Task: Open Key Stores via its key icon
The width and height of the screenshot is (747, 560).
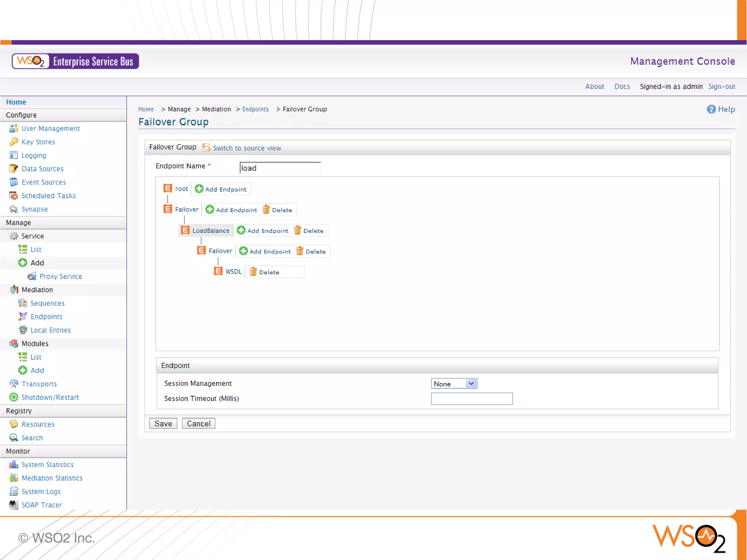Action: [13, 142]
